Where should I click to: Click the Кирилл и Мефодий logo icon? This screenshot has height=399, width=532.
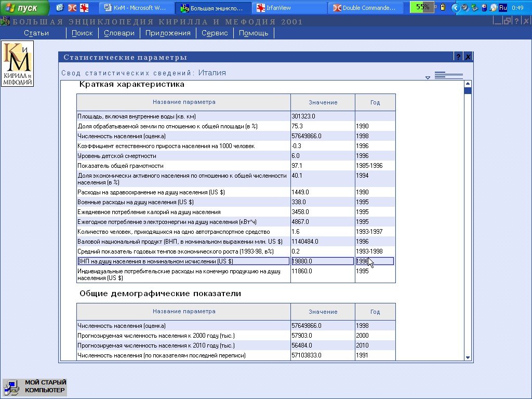click(17, 64)
